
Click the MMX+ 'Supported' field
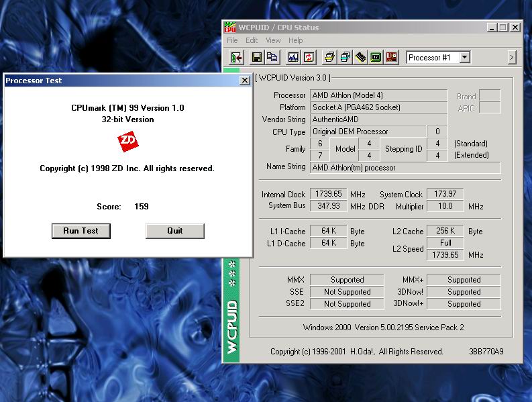pos(464,280)
